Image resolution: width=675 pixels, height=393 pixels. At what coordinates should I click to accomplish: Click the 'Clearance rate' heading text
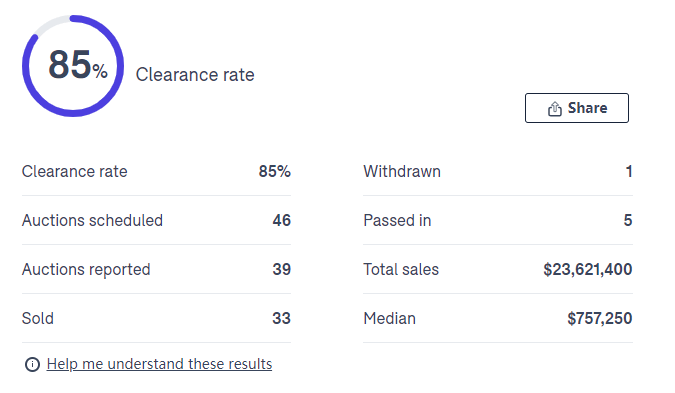coord(195,74)
